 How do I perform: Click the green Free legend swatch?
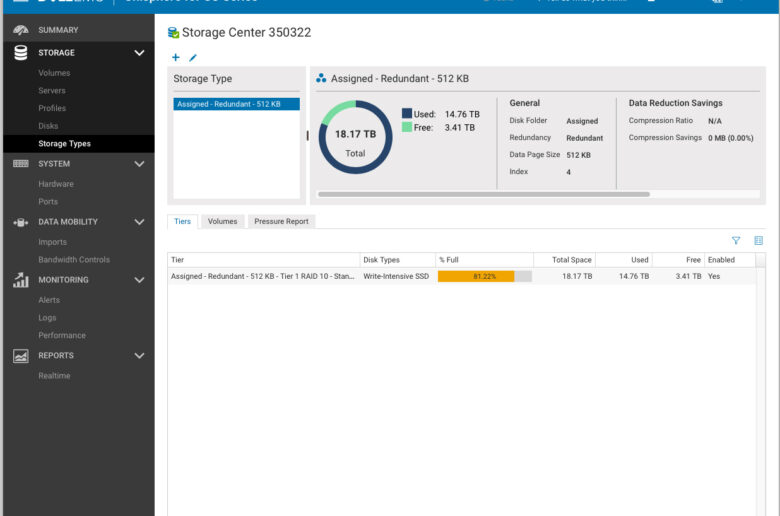407,127
